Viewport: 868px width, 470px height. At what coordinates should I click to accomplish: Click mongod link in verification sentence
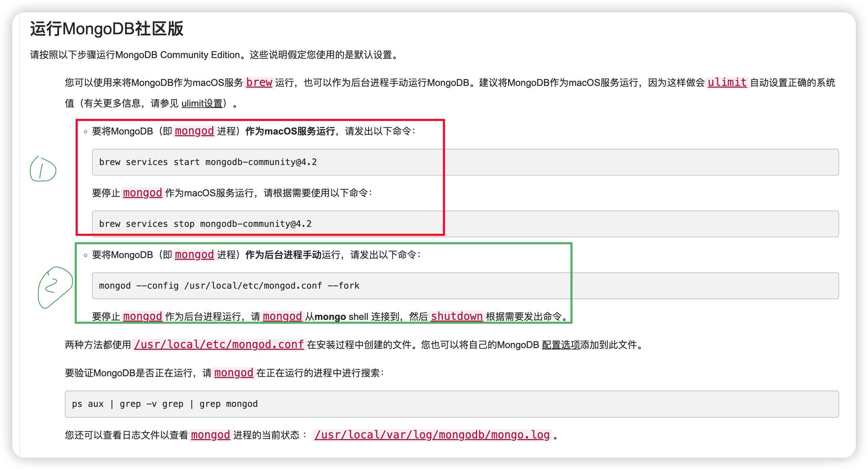tap(234, 373)
